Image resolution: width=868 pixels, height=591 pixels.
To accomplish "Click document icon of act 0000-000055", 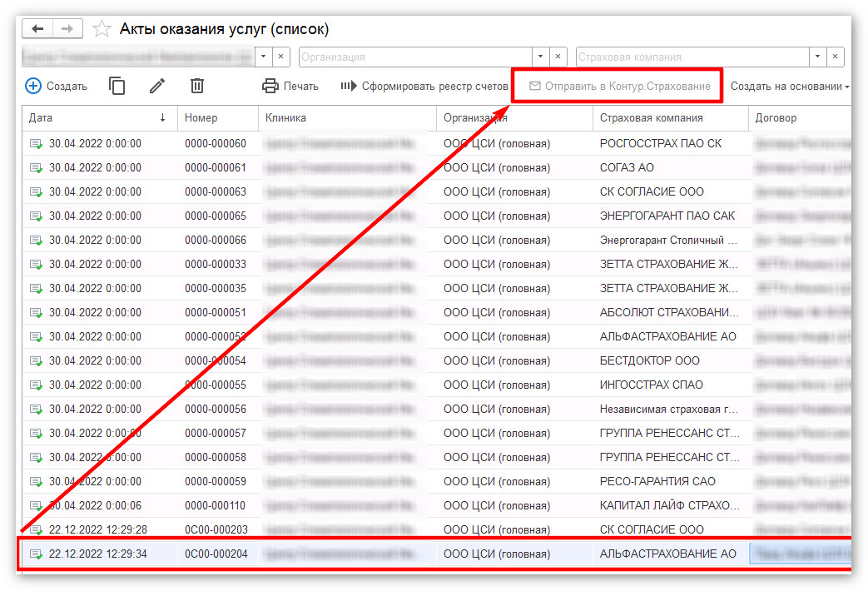I will click(x=36, y=385).
